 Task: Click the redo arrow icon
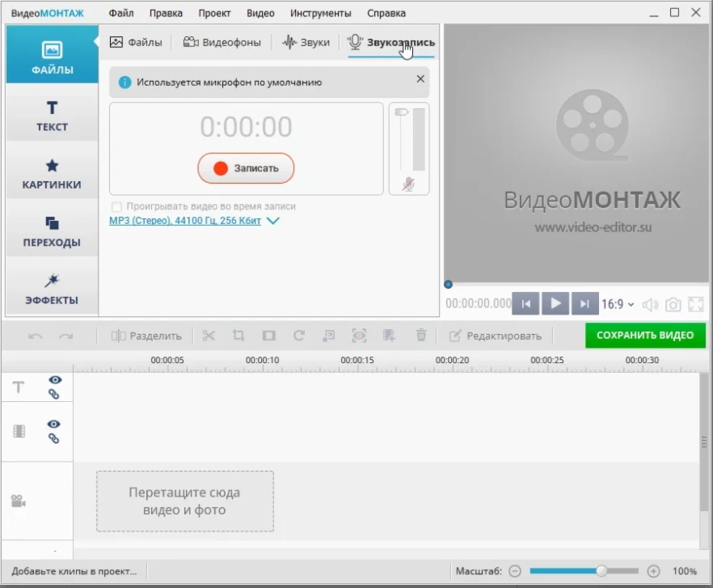coord(66,336)
